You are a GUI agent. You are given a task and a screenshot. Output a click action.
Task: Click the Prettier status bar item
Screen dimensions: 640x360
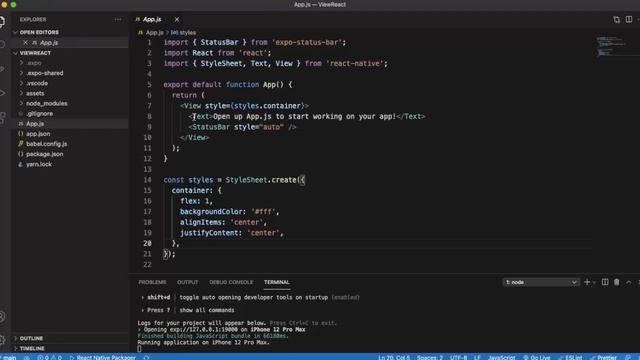point(604,357)
